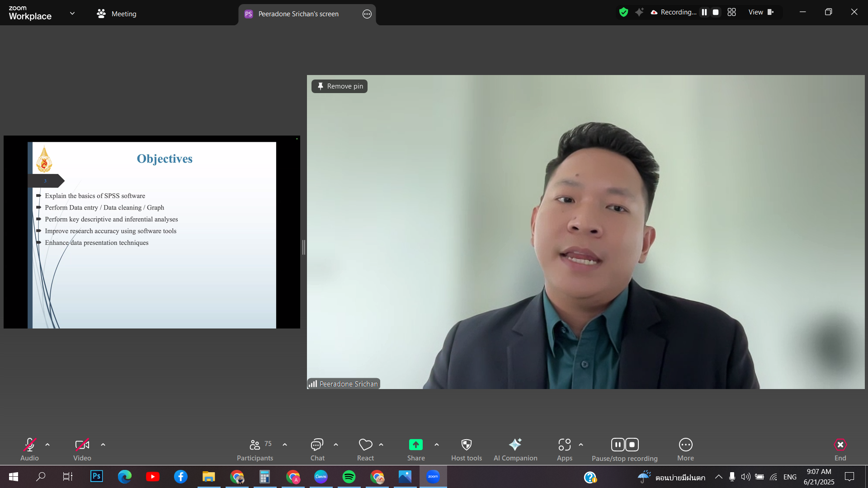Unmute the microphone Audio button

29,445
